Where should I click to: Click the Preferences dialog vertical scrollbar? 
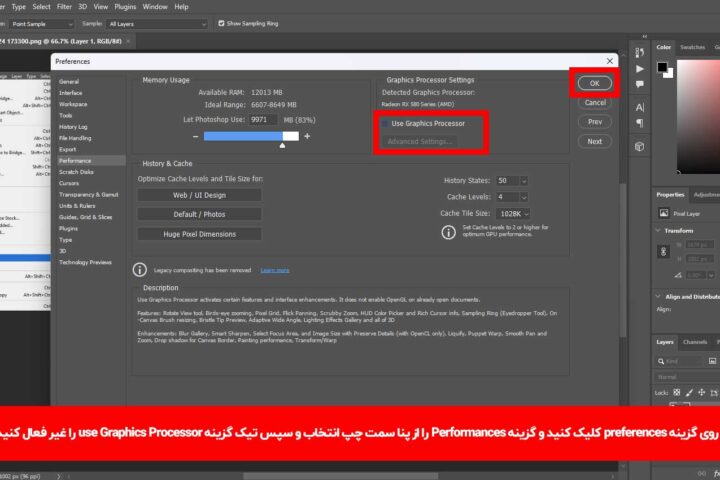coord(623,260)
